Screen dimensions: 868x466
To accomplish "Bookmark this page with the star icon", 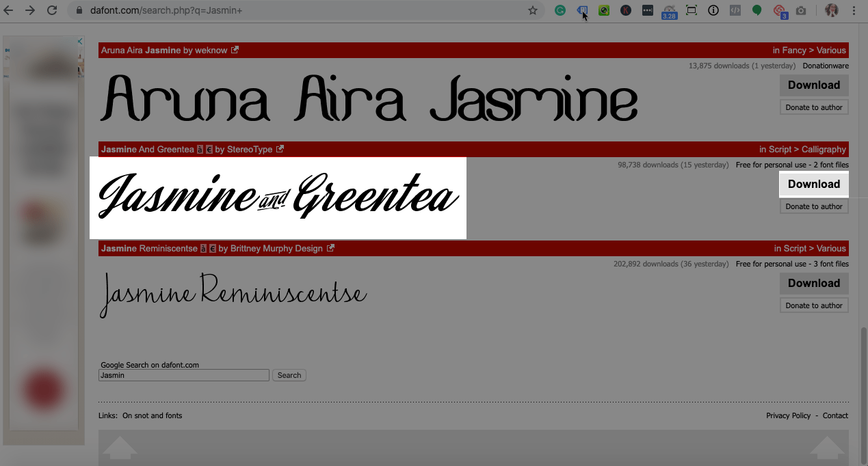I will [x=533, y=11].
